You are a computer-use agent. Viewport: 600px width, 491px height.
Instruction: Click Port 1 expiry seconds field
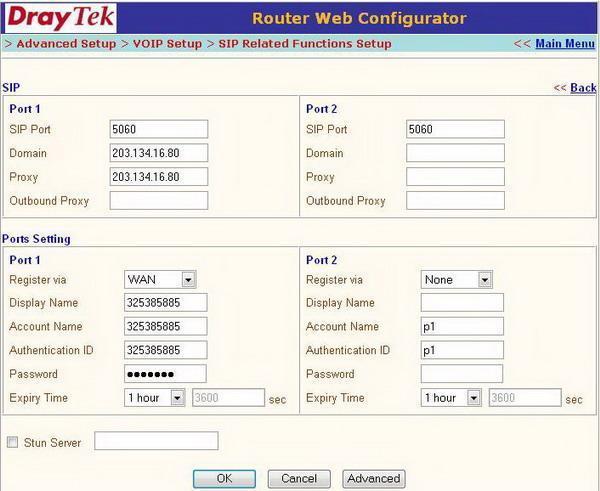[228, 398]
